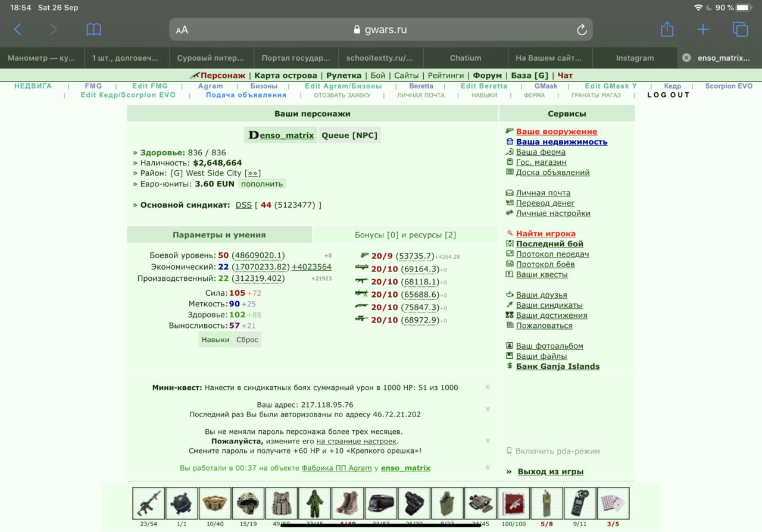Select the radio item 5/8
This screenshot has width=762, height=532.
[x=546, y=503]
